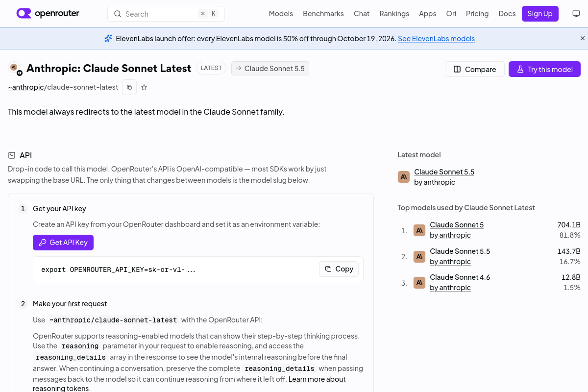The image size is (588, 392).
Task: Select Ori in the top navigation
Action: (451, 14)
